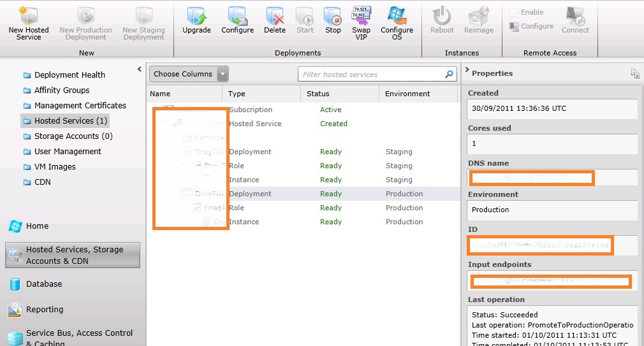The image size is (644, 346).
Task: Click the Swap VIP icon
Action: [x=361, y=17]
